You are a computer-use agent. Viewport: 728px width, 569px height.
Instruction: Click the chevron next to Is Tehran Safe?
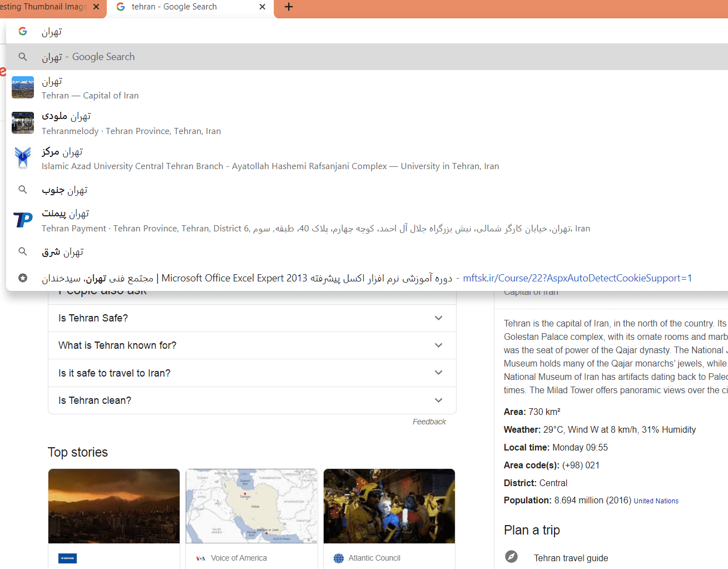coord(438,318)
